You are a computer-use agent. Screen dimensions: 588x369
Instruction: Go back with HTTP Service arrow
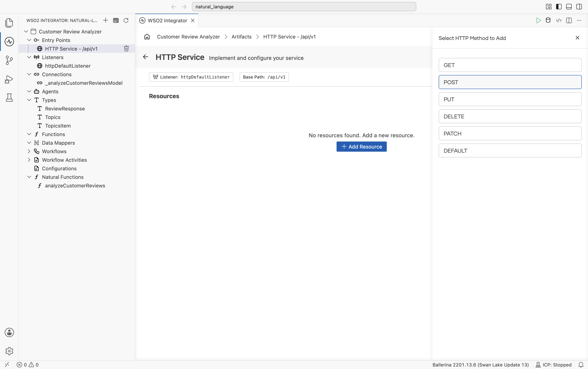click(x=145, y=57)
